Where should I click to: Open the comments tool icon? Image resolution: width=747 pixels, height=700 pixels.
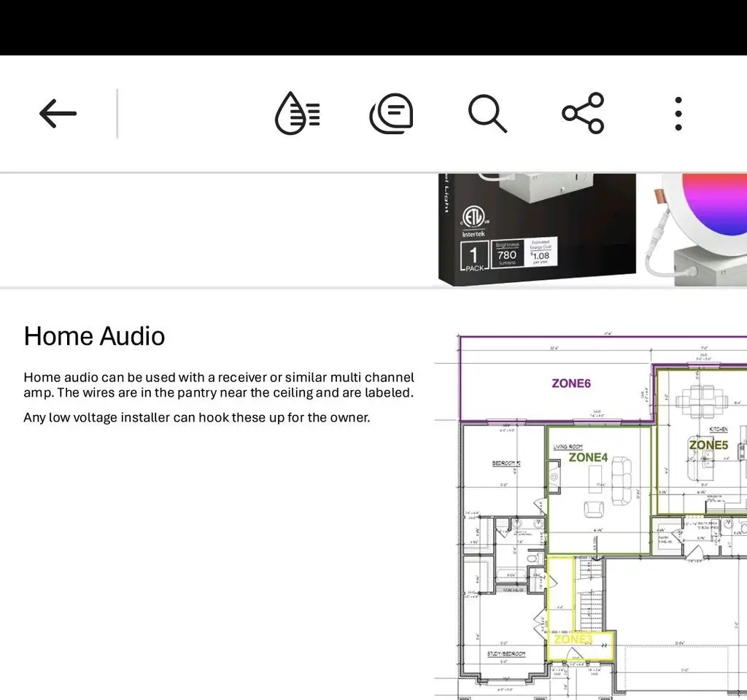coord(392,114)
